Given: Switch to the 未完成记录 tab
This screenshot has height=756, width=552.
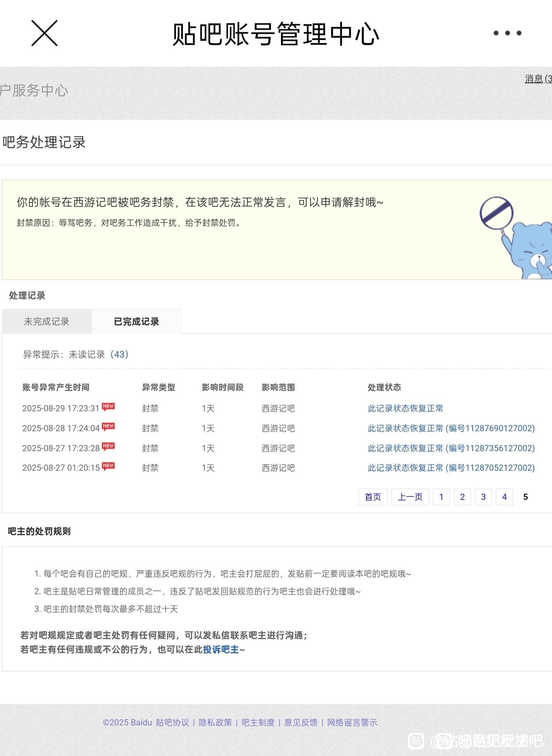Looking at the screenshot, I should (x=46, y=321).
